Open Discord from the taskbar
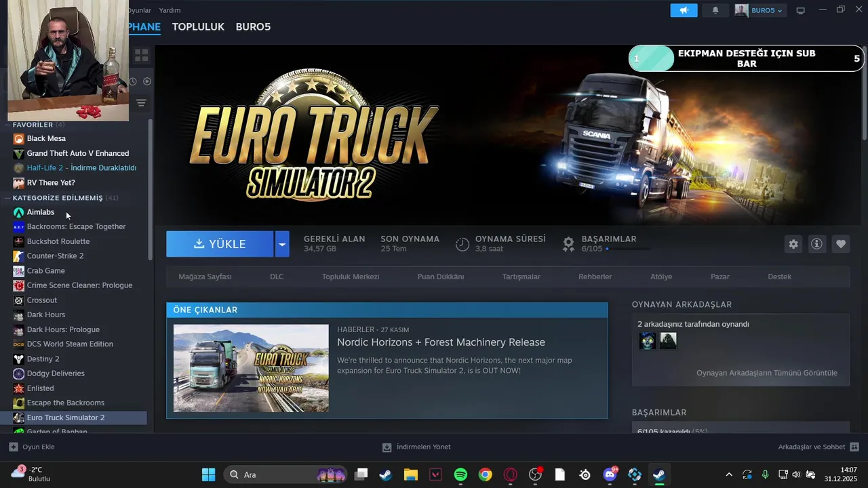 click(610, 474)
